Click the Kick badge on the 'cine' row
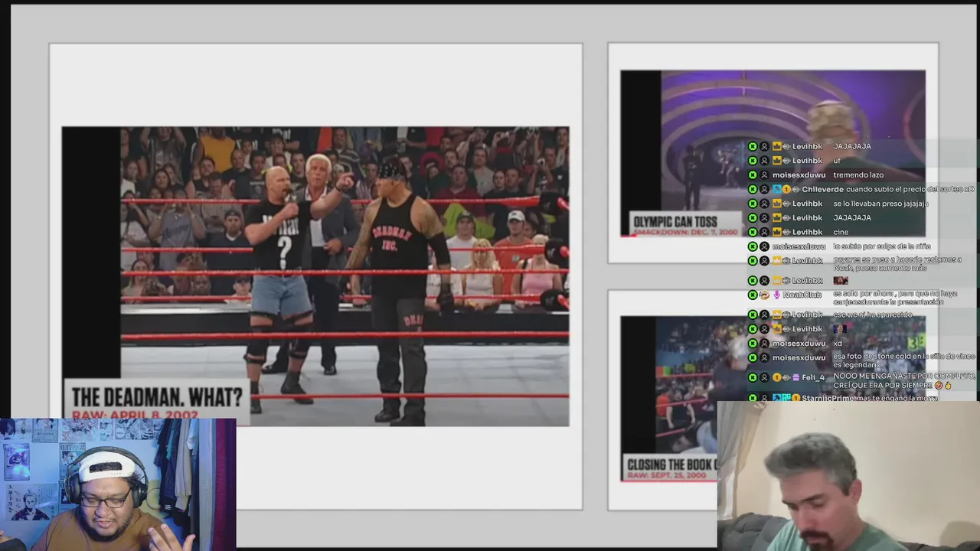The width and height of the screenshot is (980, 551). pyautogui.click(x=753, y=232)
